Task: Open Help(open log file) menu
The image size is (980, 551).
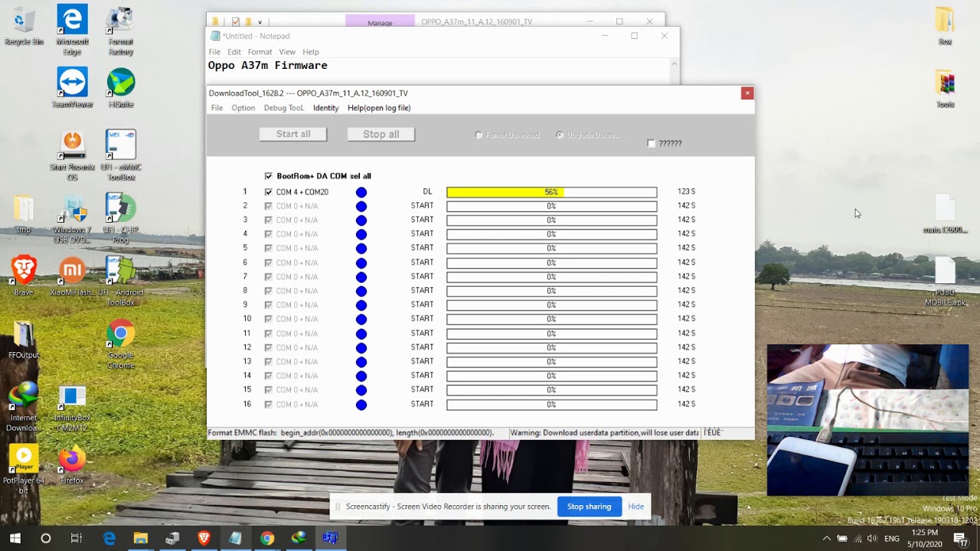Action: point(379,108)
